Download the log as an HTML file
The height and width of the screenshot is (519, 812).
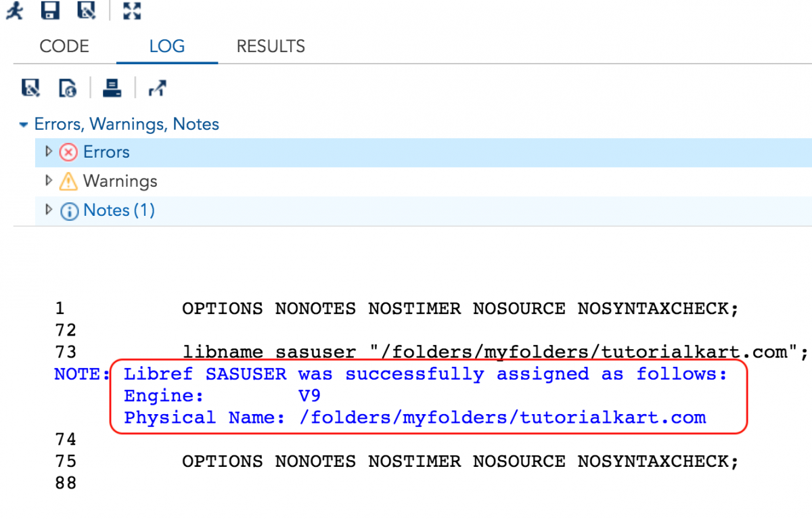click(68, 88)
